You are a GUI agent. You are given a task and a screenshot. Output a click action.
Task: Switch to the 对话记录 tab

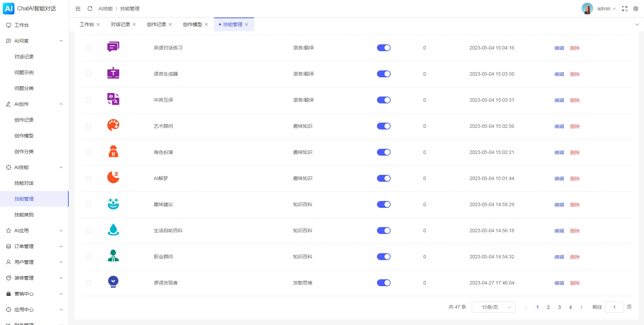120,24
